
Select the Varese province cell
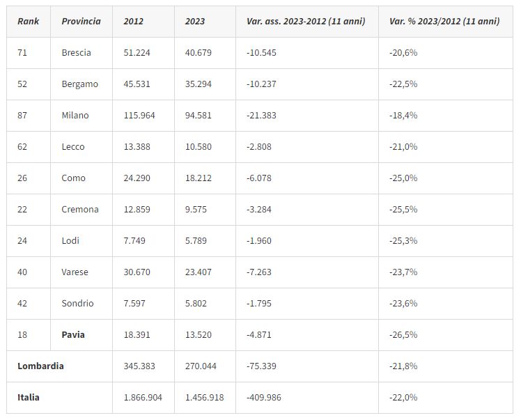(x=75, y=272)
